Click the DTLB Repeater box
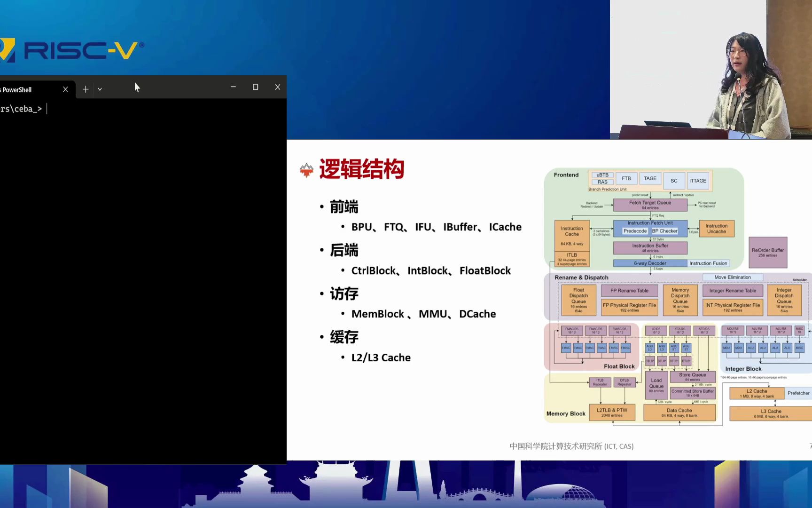Screen dimensions: 812x508 (x=625, y=382)
